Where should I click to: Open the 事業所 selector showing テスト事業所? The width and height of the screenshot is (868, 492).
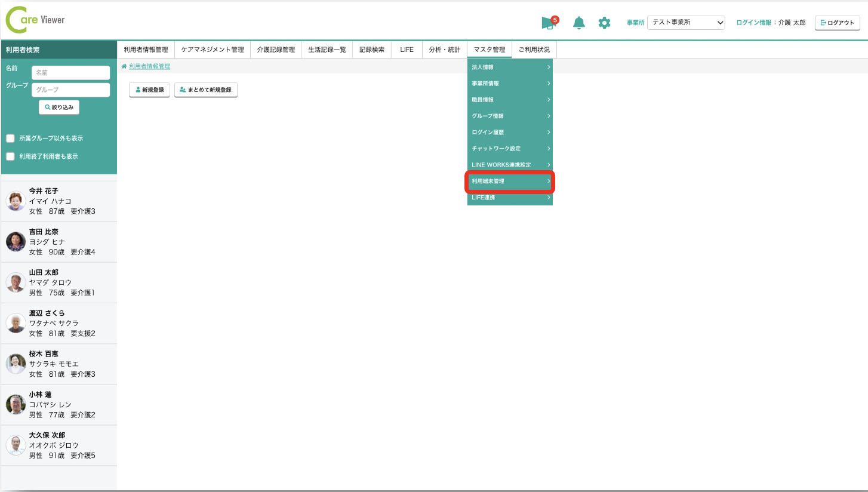point(685,22)
